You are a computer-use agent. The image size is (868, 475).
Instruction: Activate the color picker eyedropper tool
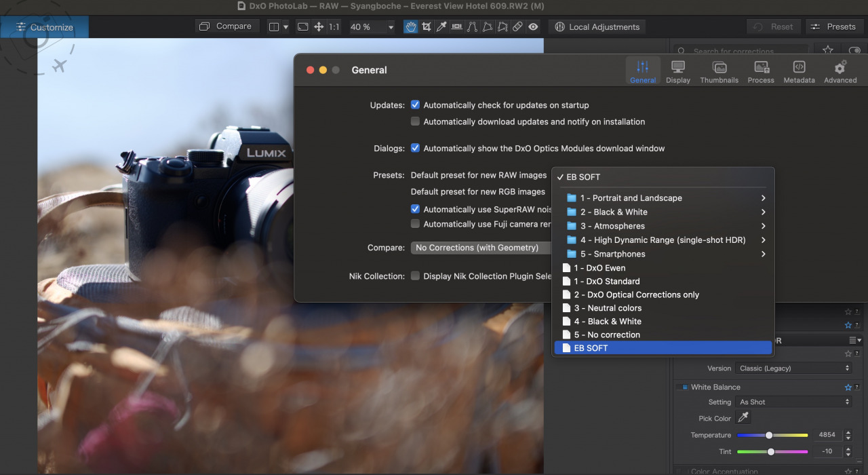coord(441,26)
